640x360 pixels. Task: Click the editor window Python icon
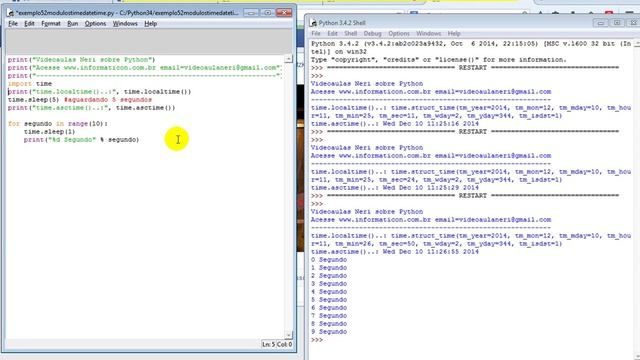11,13
